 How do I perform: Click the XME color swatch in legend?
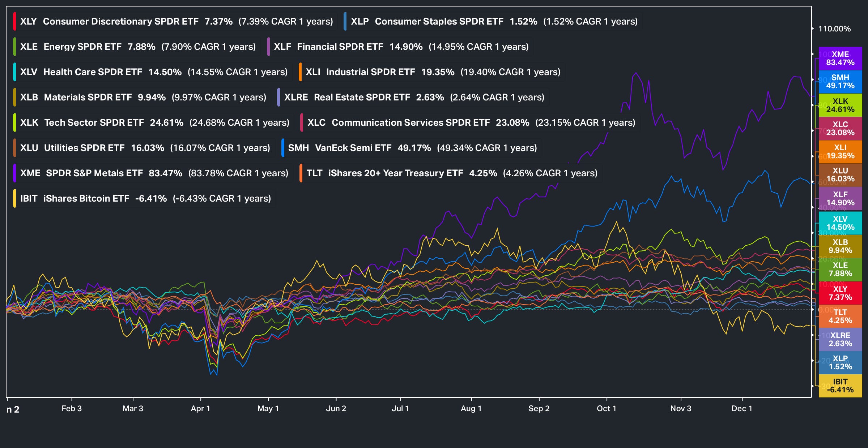[14, 173]
